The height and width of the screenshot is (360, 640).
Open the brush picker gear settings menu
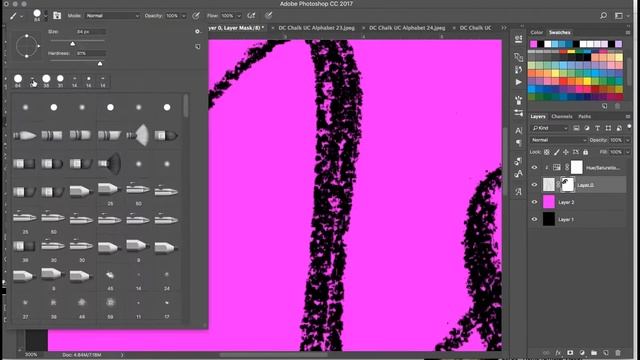tap(198, 31)
